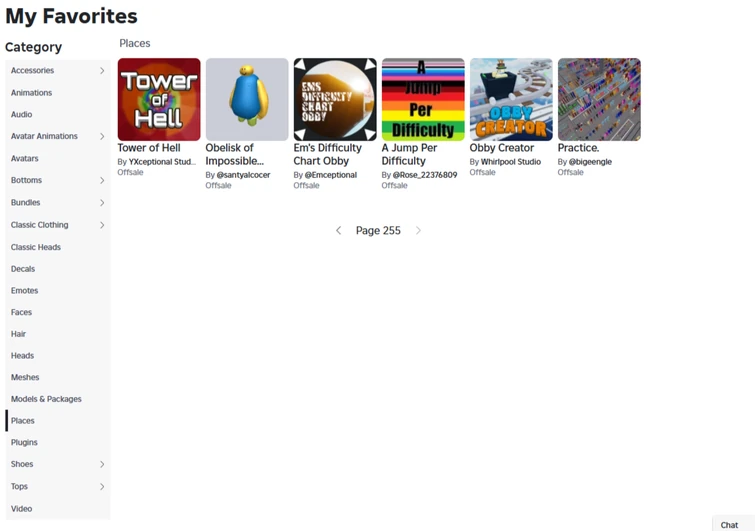Open the Tower of Hell thumbnail
755x531 pixels.
coord(159,99)
